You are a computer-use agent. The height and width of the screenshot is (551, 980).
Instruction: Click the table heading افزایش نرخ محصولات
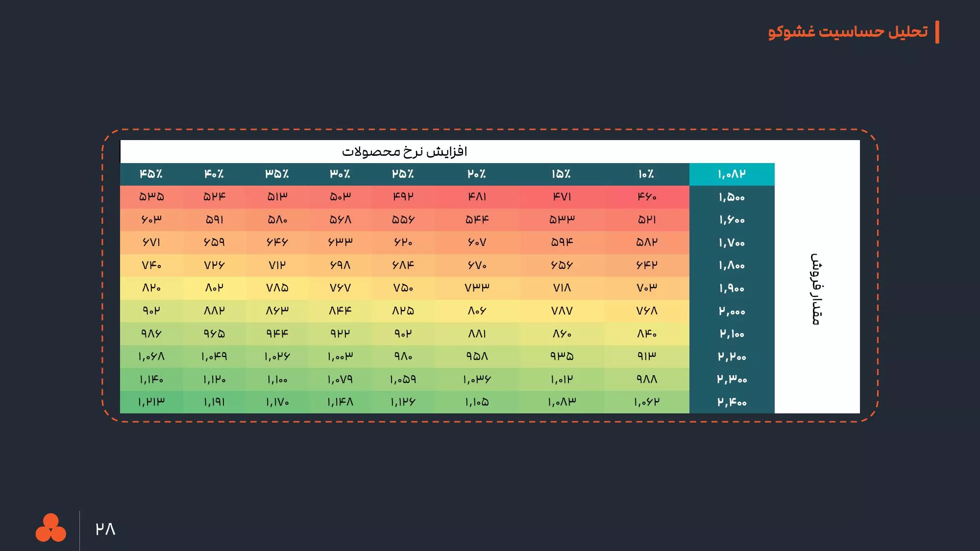[404, 151]
